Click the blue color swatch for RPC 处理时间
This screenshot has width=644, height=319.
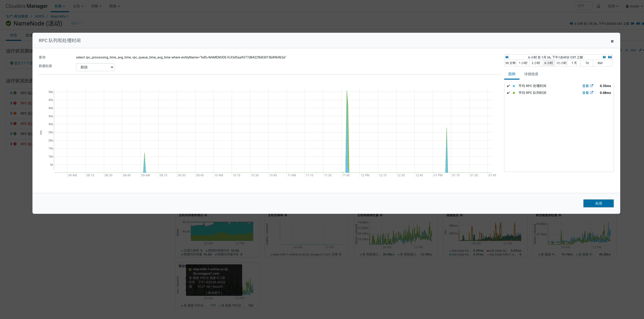coord(514,86)
